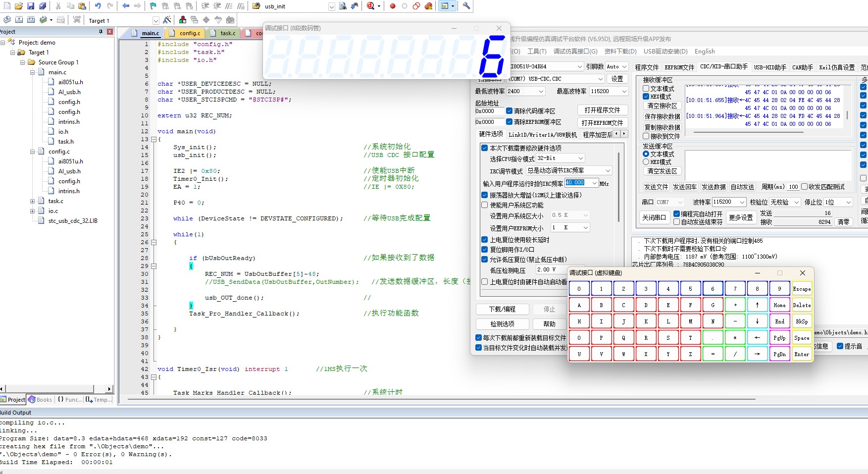Click the 关闭串口 button
Screen dimensions: 868x474
pyautogui.click(x=654, y=217)
